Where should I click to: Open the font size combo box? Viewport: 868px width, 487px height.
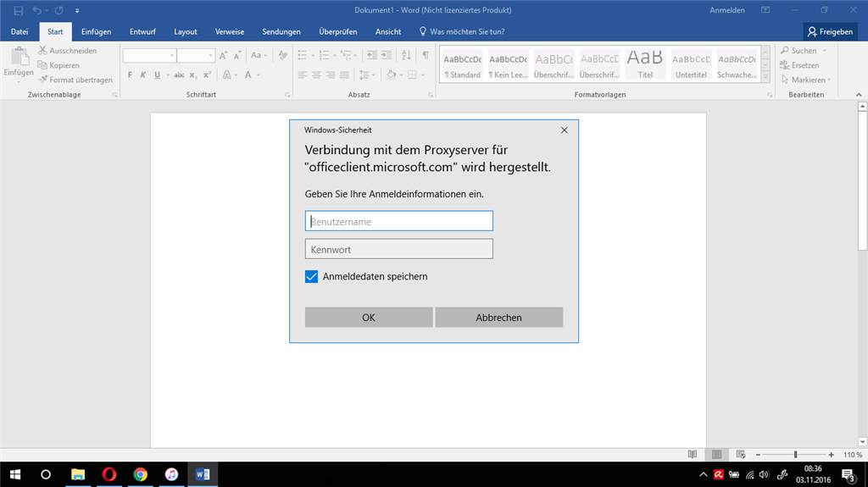pyautogui.click(x=196, y=55)
